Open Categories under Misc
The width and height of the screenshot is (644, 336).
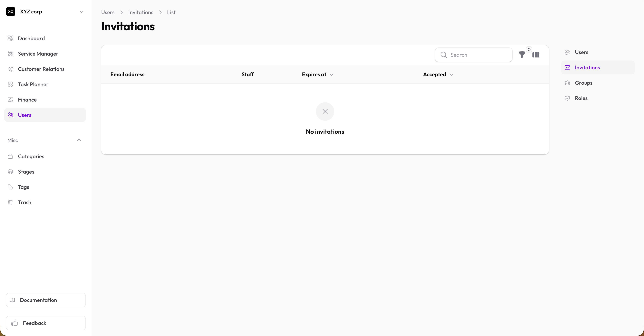pyautogui.click(x=45, y=156)
